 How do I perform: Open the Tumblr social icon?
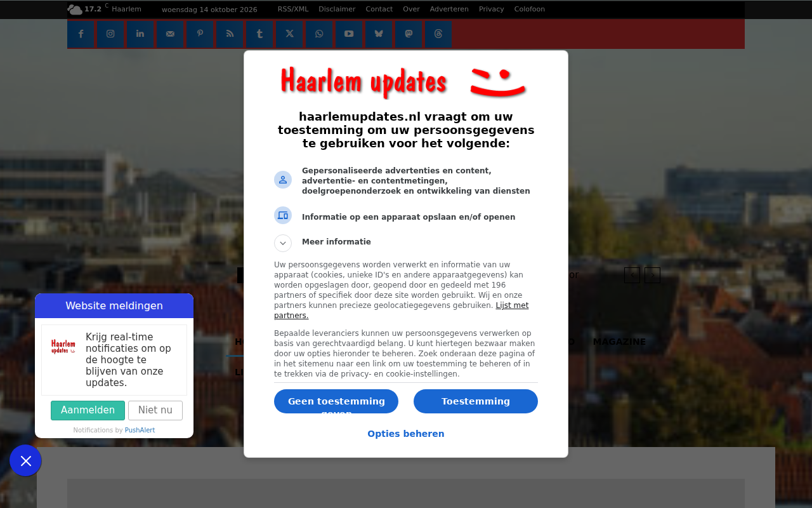click(x=259, y=34)
